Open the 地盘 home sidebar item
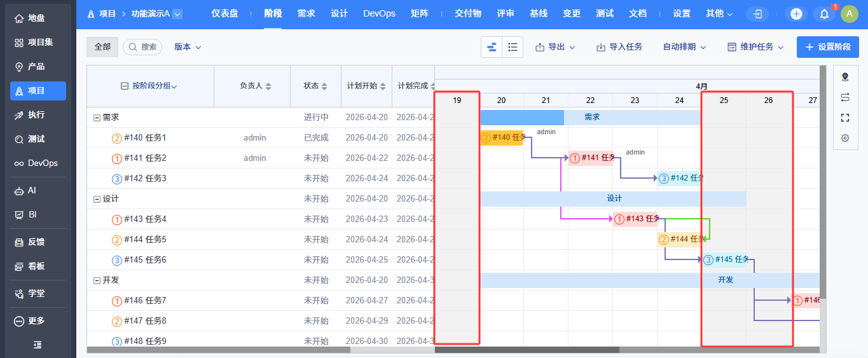Screen dimensions: 868x358 click(x=38, y=18)
